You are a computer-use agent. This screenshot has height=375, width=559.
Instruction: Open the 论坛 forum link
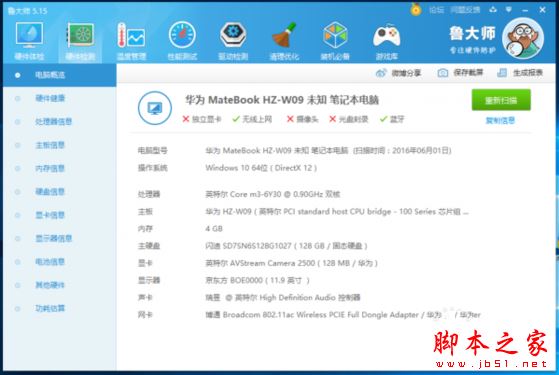(x=436, y=10)
